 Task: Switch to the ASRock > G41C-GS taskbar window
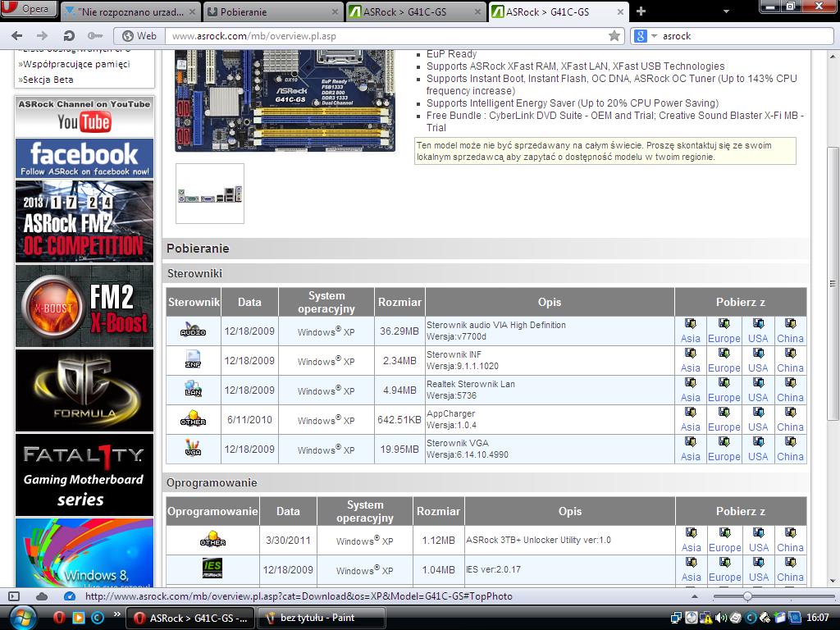190,618
